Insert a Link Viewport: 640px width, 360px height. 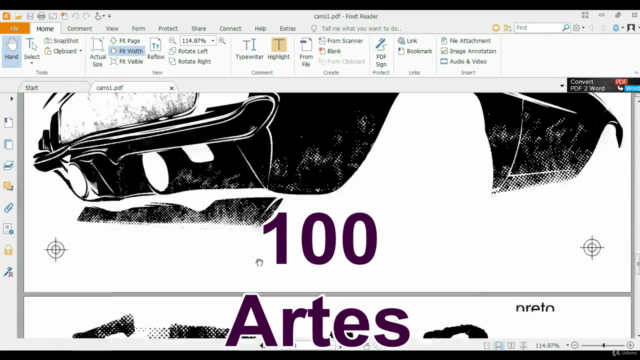point(407,41)
